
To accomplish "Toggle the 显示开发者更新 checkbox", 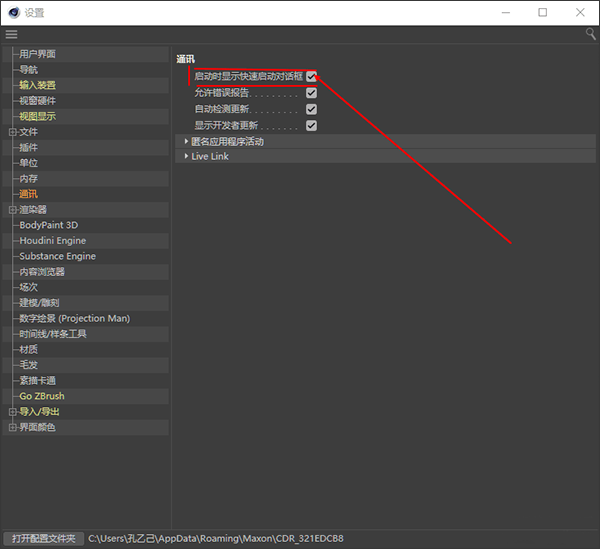I will pyautogui.click(x=311, y=125).
